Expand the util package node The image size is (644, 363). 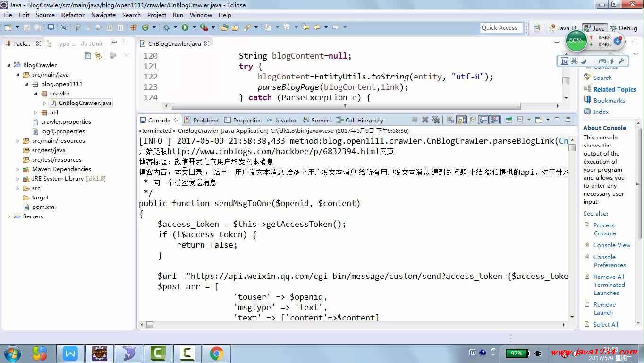pos(35,112)
